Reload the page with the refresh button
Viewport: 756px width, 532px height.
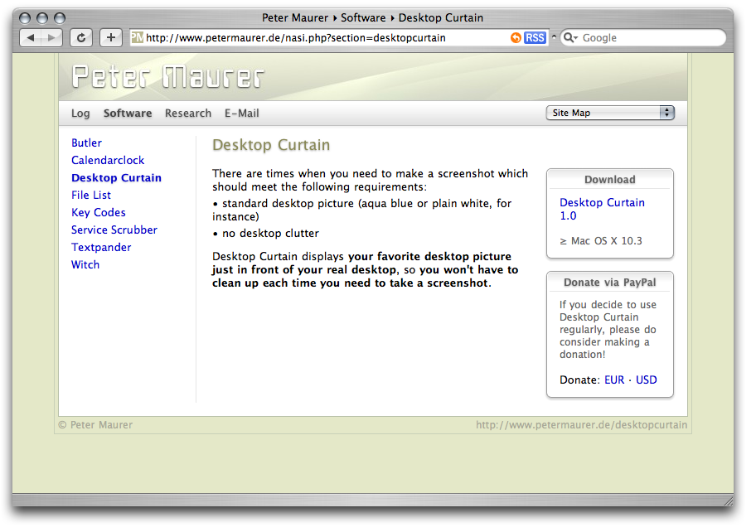click(x=80, y=37)
